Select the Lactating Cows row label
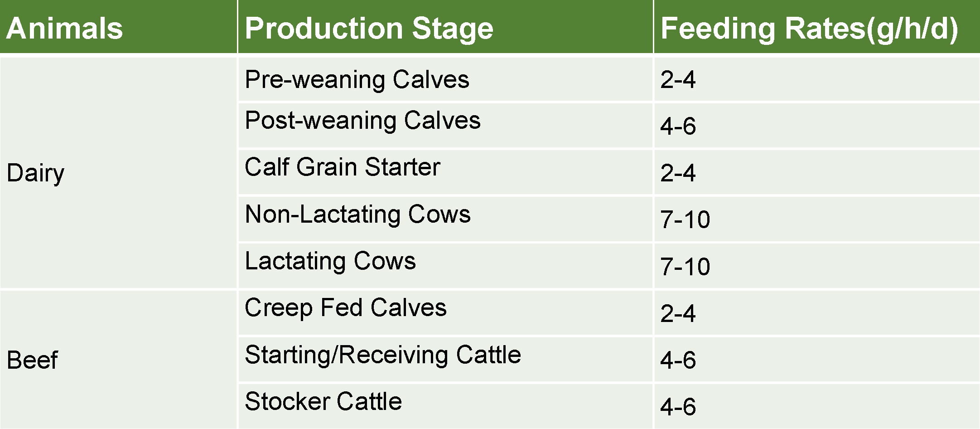Image resolution: width=980 pixels, height=429 pixels. point(445,266)
